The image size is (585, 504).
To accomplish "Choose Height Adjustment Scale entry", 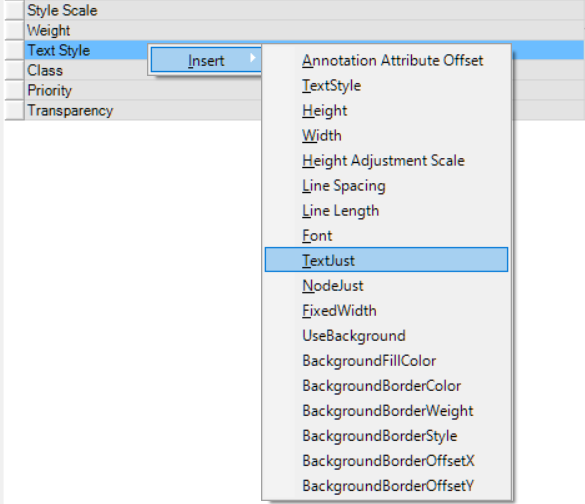I will coord(386,160).
